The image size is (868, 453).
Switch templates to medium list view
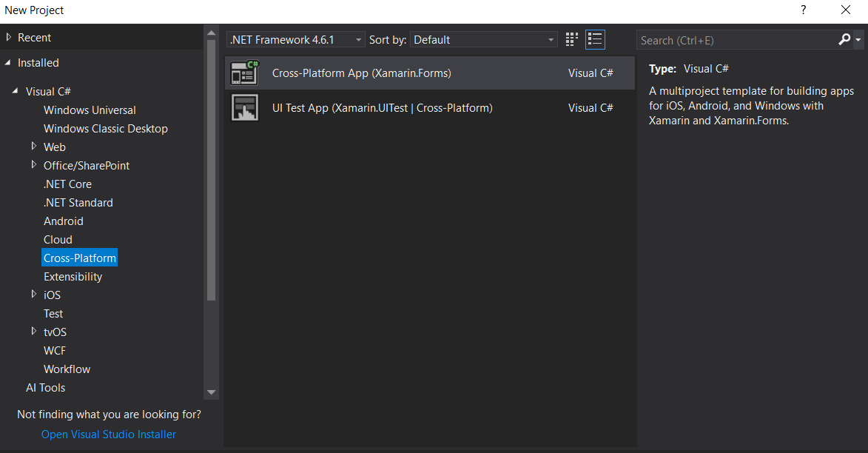[x=595, y=39]
